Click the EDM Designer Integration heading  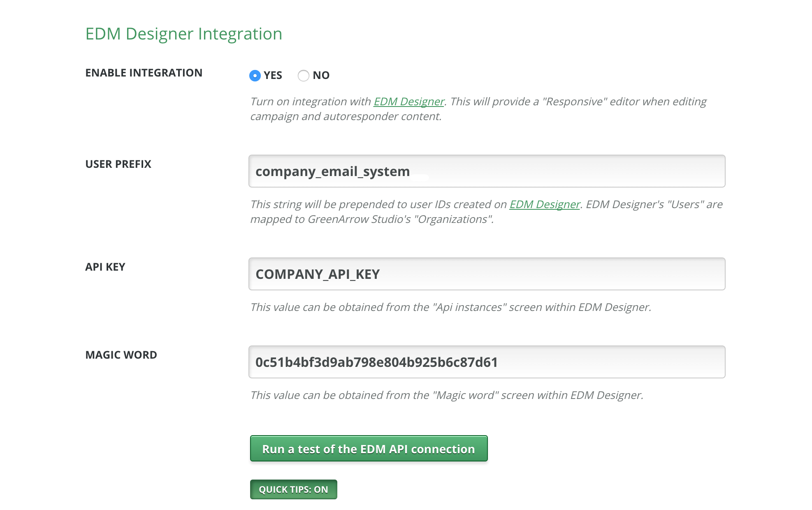(x=183, y=34)
